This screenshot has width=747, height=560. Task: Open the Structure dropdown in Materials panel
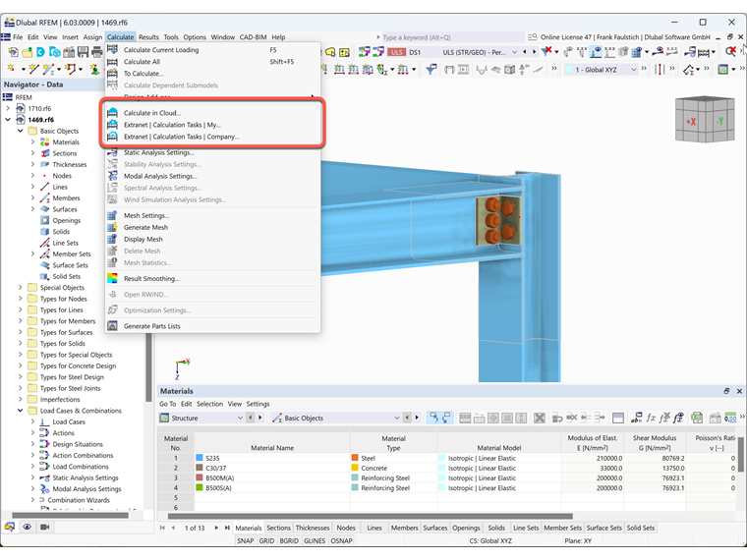point(240,418)
